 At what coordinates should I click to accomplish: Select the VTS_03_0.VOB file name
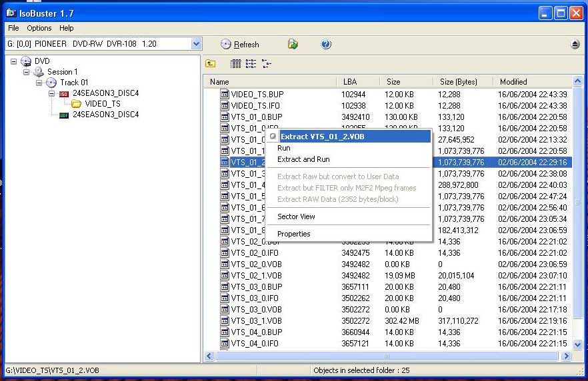(256, 310)
